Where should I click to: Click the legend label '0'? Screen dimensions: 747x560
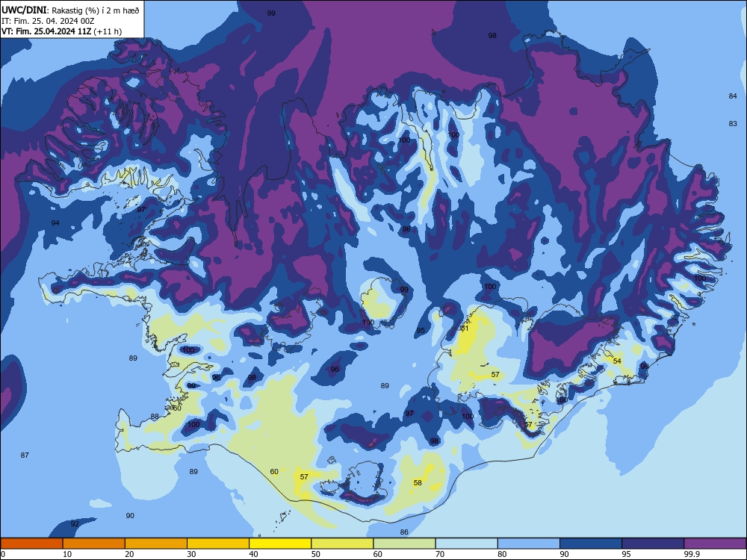coord(3,554)
